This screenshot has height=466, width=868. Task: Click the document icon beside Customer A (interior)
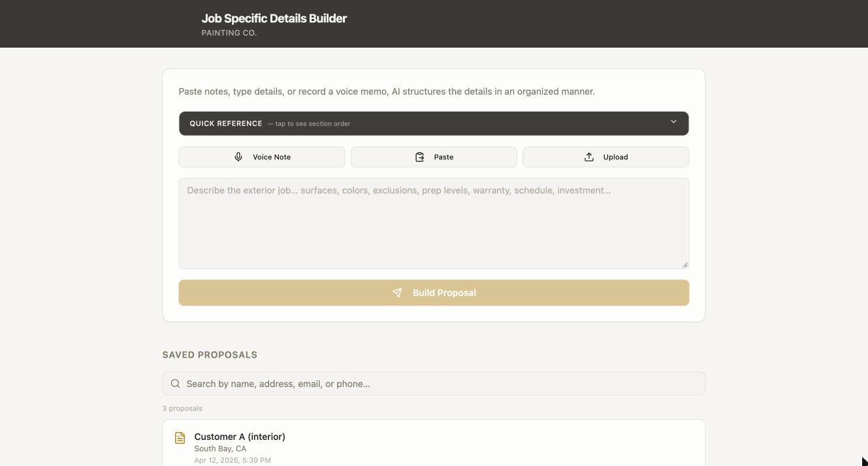click(180, 438)
